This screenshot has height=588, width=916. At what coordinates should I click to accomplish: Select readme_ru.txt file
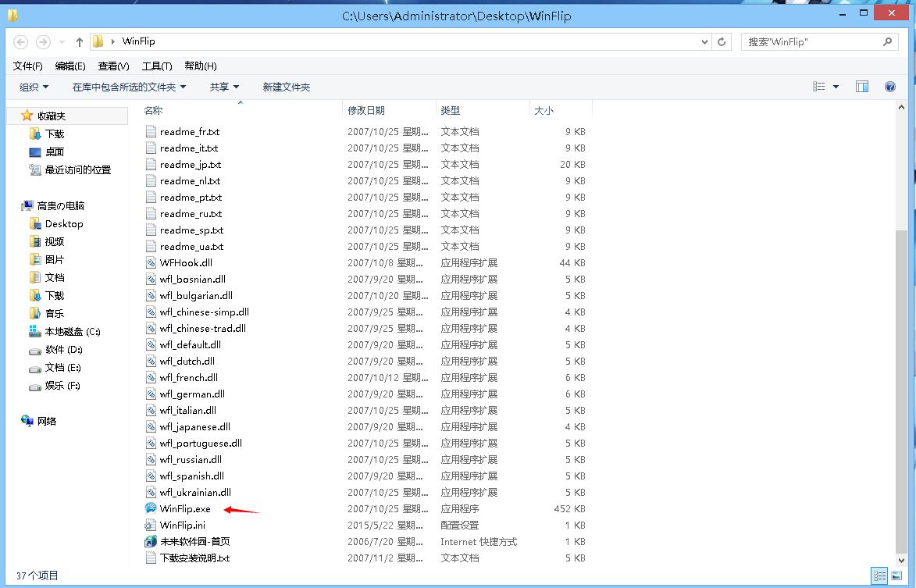[x=191, y=214]
